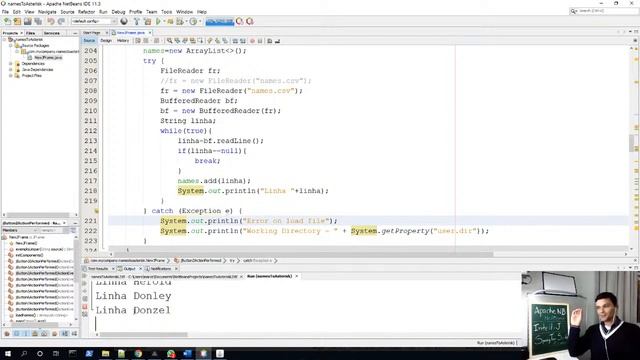Open File Explorer from the taskbar
This screenshot has height=360, width=640.
(105, 353)
